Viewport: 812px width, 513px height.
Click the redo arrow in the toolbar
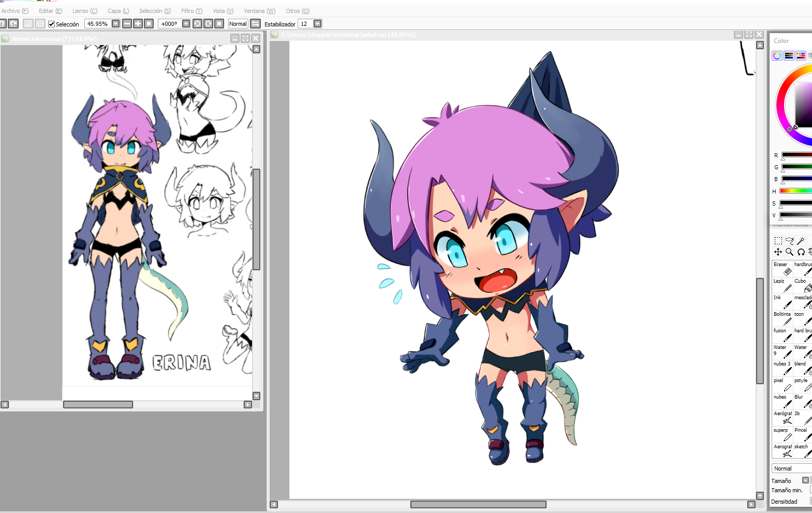coord(13,24)
